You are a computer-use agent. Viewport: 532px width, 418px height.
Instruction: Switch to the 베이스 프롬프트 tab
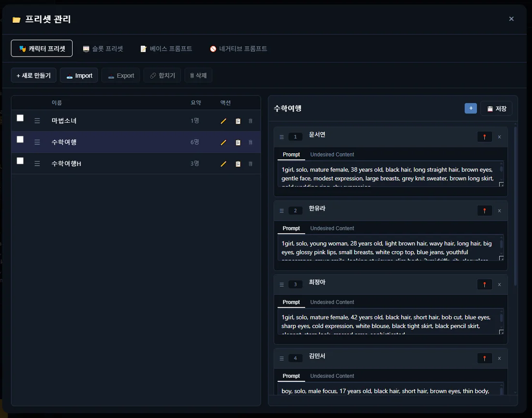point(166,48)
